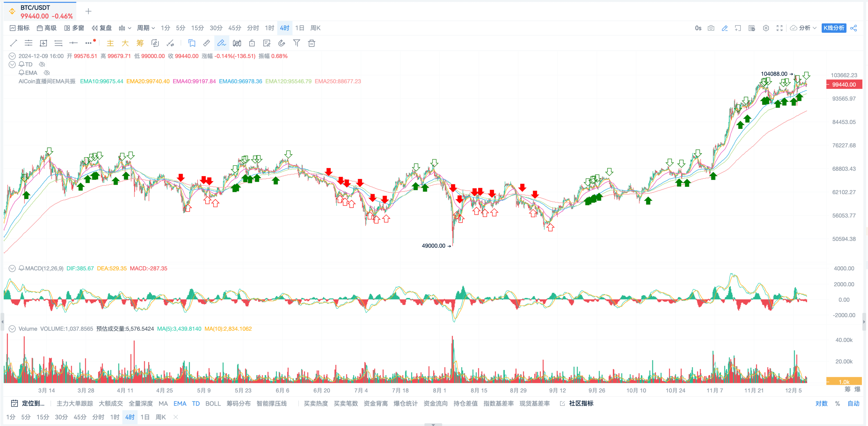
Task: Select 30分 in the bottom period bar
Action: (x=61, y=417)
